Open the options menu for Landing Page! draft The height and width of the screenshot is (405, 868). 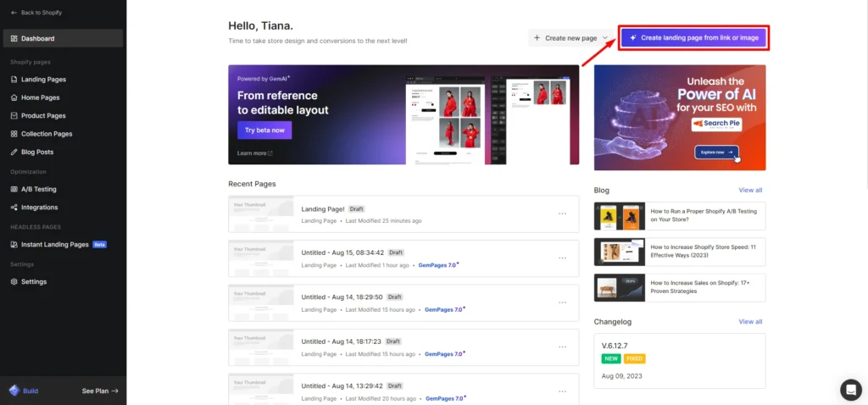click(562, 214)
